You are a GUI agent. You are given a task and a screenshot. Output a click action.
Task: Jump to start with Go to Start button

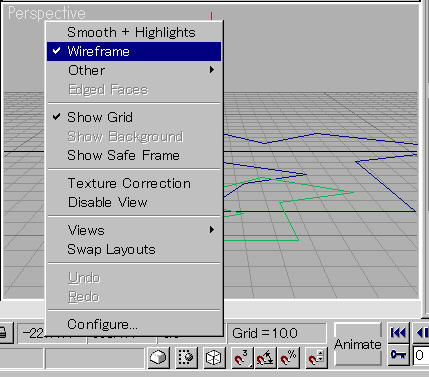pyautogui.click(x=398, y=333)
